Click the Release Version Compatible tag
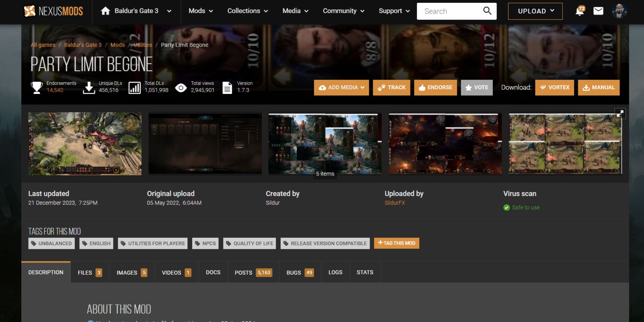 tap(325, 243)
